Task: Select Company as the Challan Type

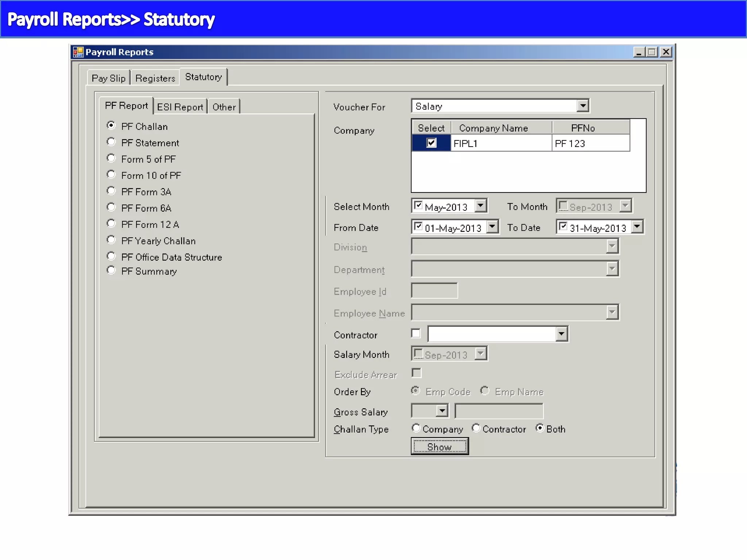Action: coord(416,428)
